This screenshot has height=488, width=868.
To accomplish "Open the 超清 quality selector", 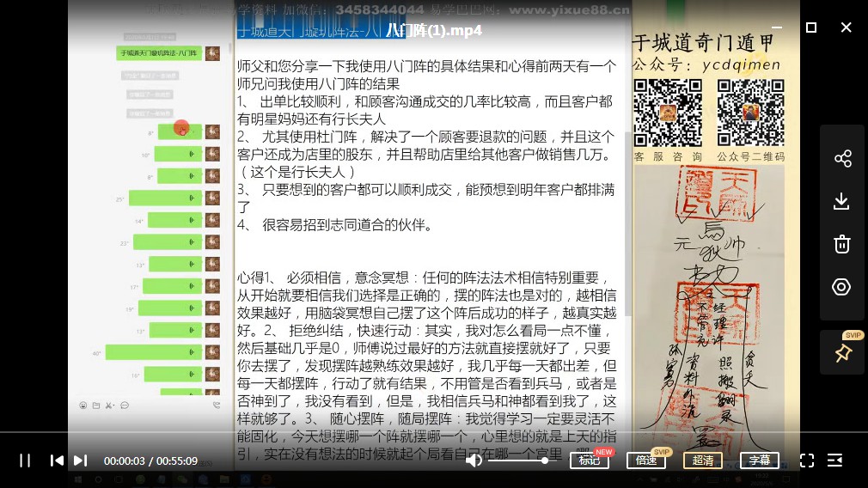I will coord(702,461).
